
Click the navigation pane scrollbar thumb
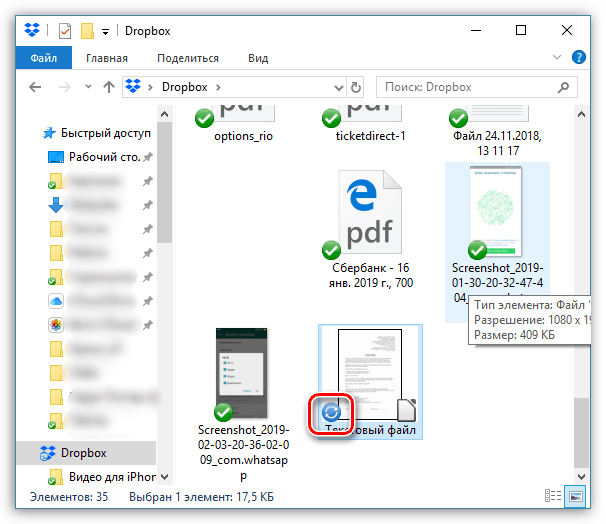pos(164,182)
